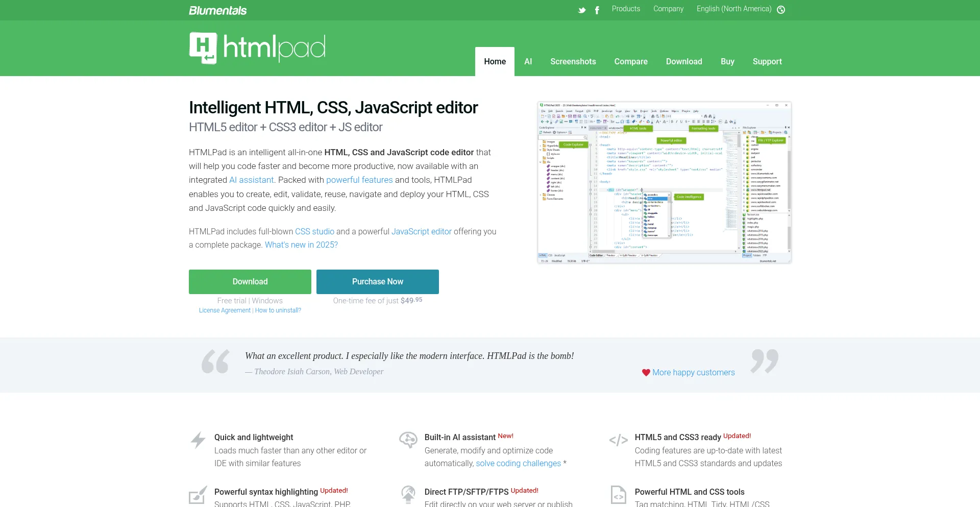
Task: Switch to the Screenshots tab
Action: (573, 61)
